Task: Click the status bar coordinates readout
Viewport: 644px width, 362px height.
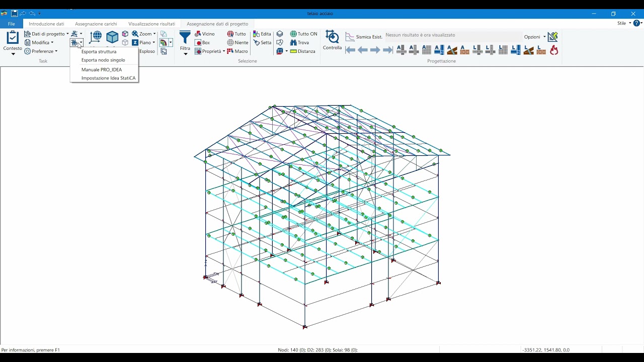Action: (546, 350)
